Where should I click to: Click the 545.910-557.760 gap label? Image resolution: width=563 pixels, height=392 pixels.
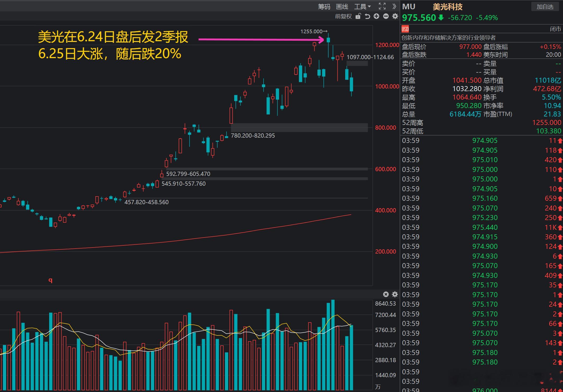click(183, 184)
